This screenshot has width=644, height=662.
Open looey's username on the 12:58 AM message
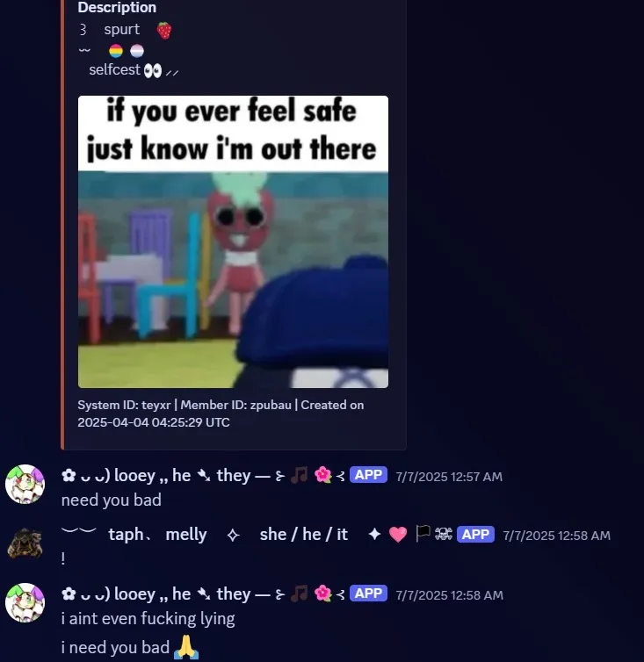tap(203, 594)
